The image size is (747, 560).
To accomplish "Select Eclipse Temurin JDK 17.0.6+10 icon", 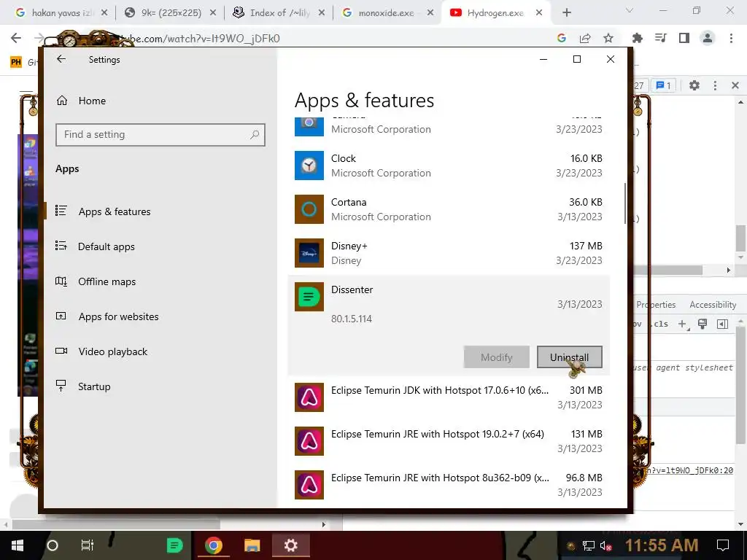I will (309, 397).
